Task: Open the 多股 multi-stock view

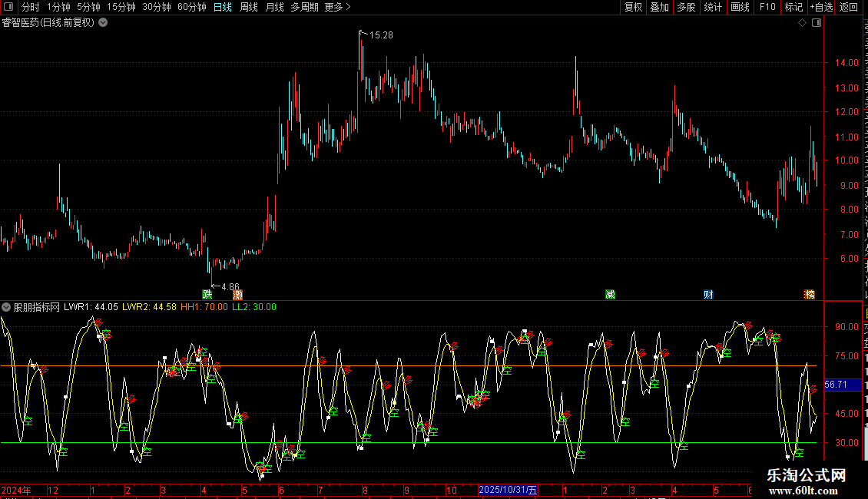Action: click(x=686, y=7)
